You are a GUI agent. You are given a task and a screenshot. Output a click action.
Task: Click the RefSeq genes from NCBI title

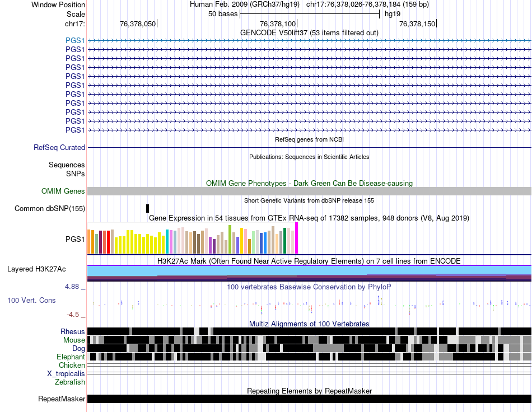[309, 139]
